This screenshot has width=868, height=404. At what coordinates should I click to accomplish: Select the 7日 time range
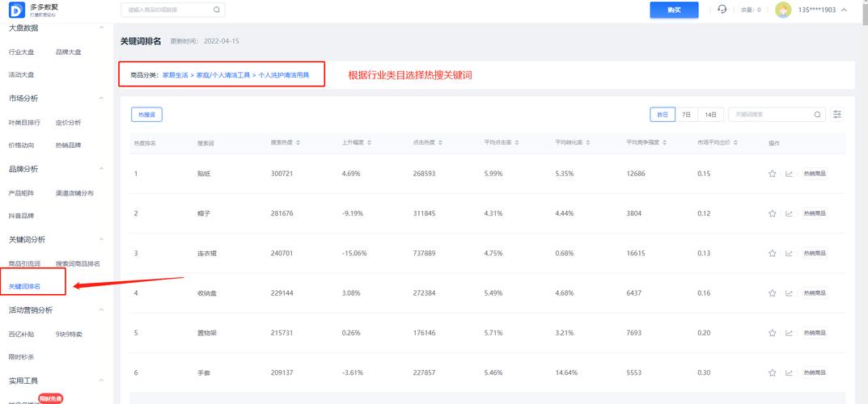point(687,115)
